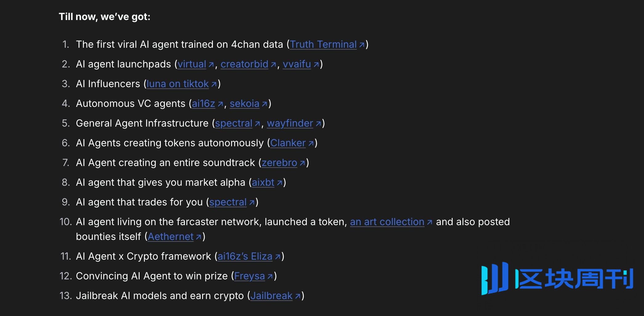Click the ai16z link under VC agents

[203, 103]
